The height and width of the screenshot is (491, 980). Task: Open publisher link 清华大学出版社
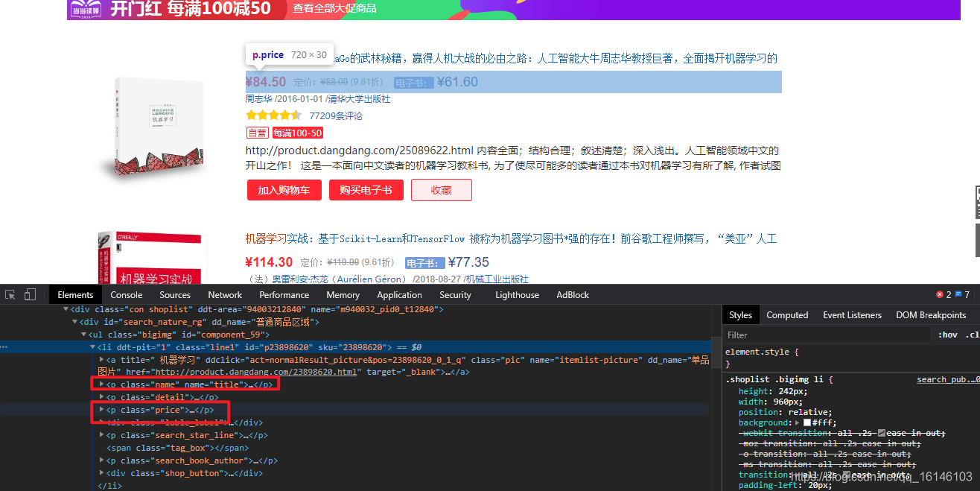click(x=360, y=99)
